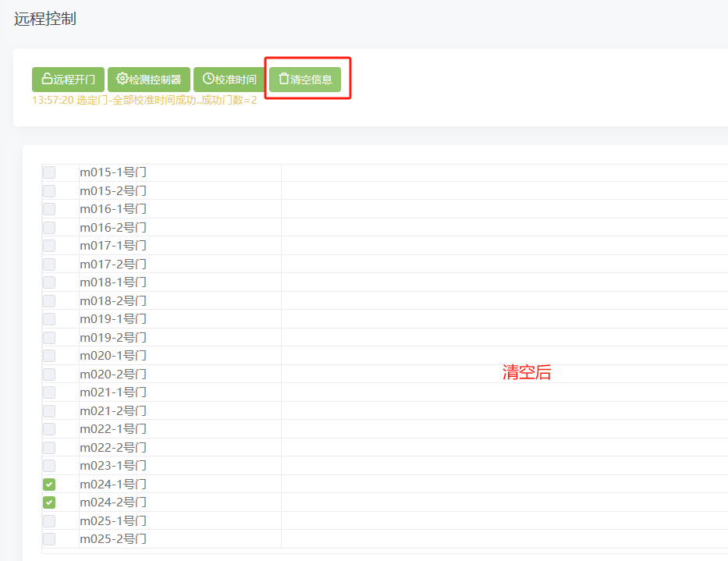The width and height of the screenshot is (728, 561).
Task: Click the m025-2号门 row label
Action: coord(113,539)
